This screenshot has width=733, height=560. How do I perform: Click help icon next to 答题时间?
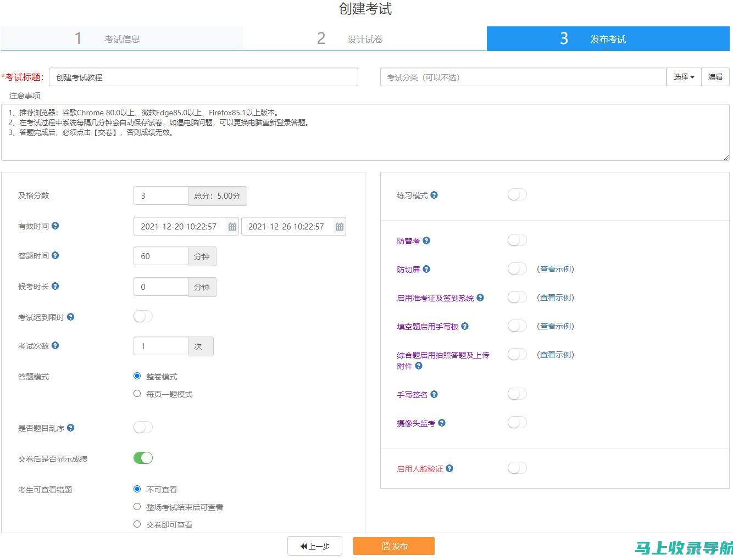pyautogui.click(x=55, y=255)
